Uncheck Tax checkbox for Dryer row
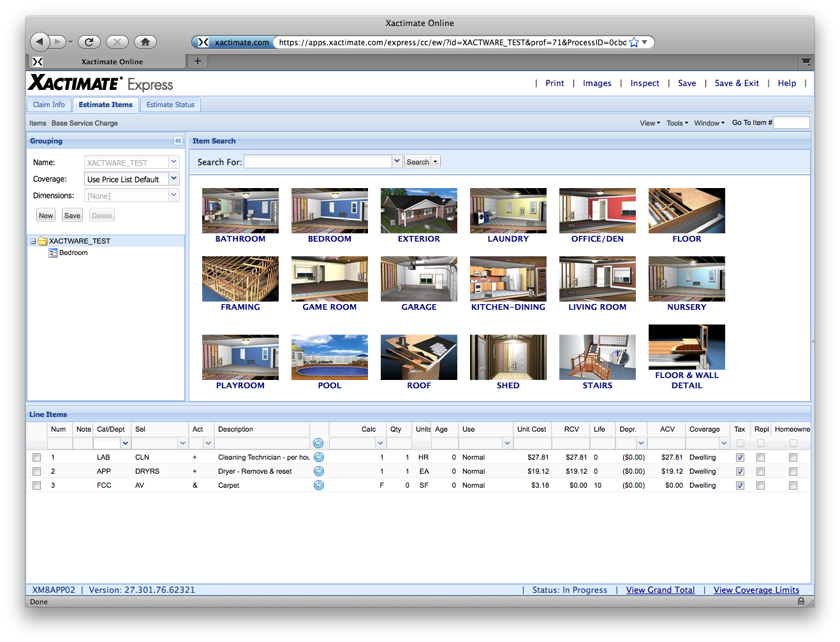The width and height of the screenshot is (840, 642). coord(740,472)
